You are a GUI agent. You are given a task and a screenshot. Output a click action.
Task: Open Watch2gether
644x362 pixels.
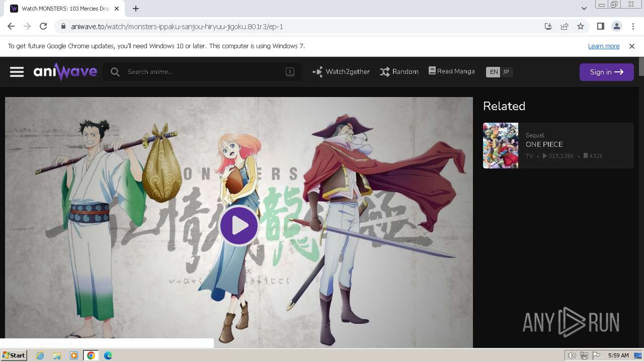click(341, 72)
